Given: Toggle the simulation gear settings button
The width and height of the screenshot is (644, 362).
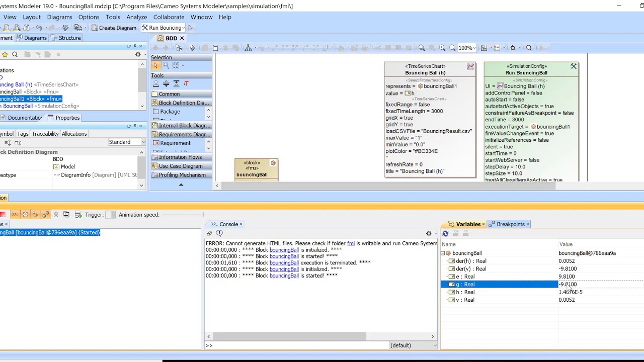Looking at the screenshot, I should (x=25, y=215).
